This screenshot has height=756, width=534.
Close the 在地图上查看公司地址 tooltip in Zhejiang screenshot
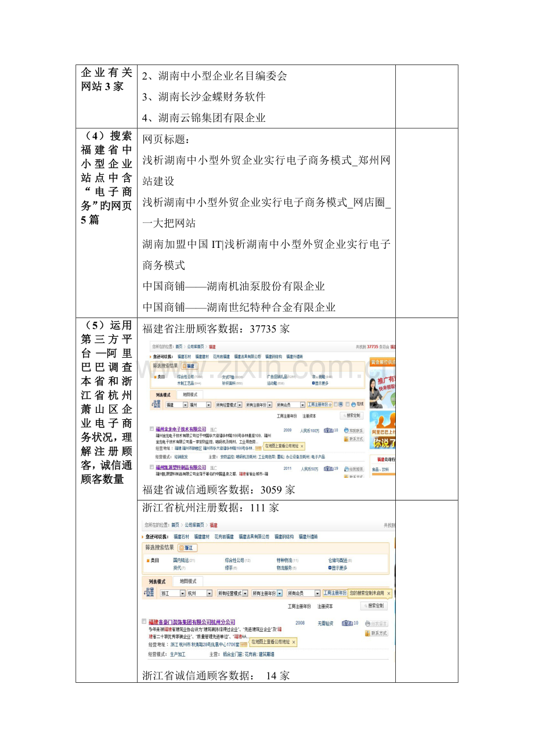[294, 642]
